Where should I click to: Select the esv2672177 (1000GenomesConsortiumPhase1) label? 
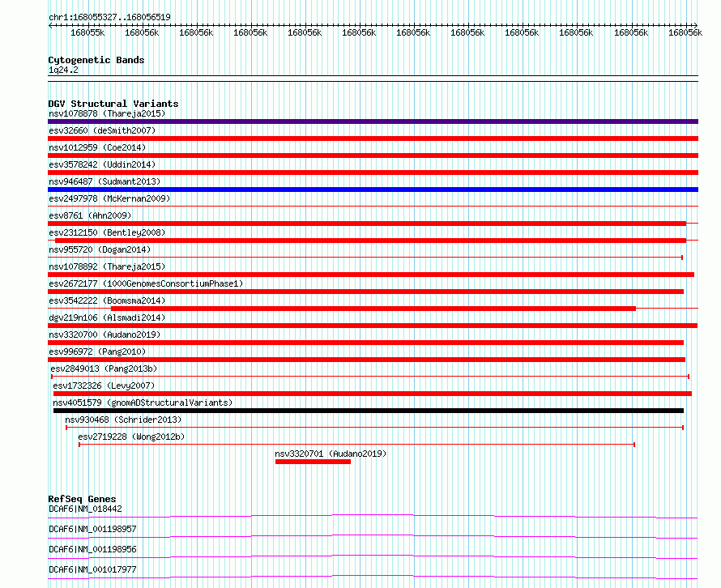[x=146, y=283]
